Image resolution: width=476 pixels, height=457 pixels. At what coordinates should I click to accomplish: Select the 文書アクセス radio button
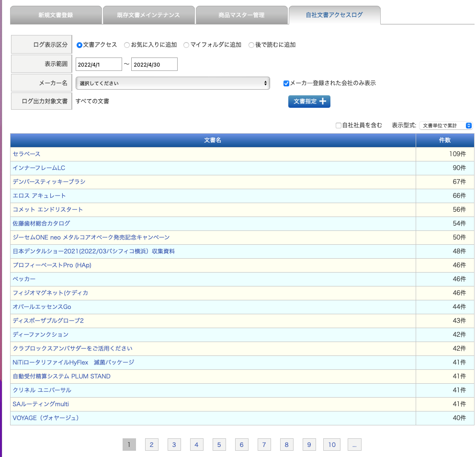pyautogui.click(x=79, y=45)
